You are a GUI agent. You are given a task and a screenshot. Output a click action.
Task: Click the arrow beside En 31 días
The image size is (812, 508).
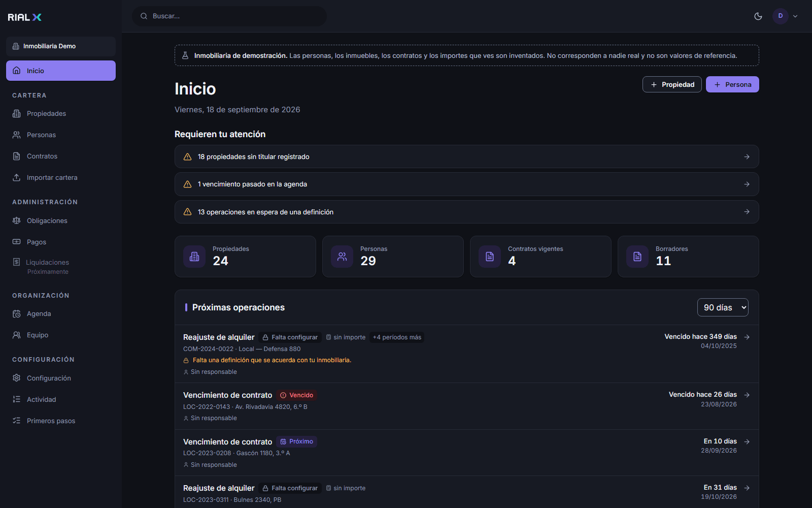(747, 488)
